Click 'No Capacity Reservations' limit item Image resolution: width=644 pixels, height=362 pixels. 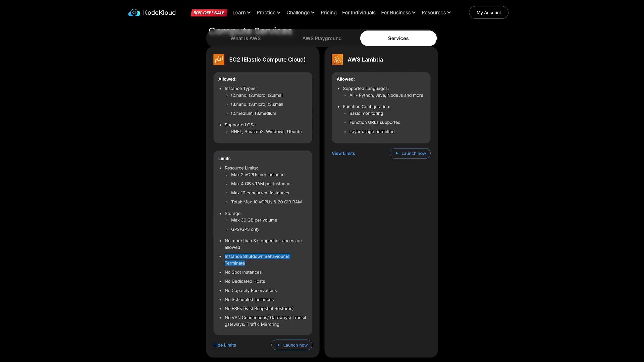coord(251,291)
